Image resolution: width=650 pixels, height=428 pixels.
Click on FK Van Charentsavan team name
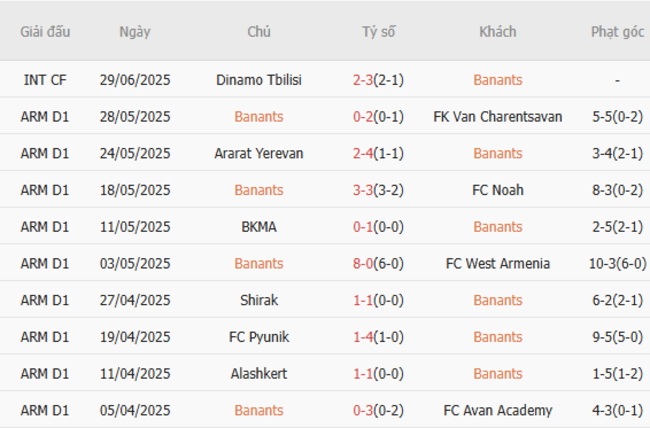click(x=497, y=117)
